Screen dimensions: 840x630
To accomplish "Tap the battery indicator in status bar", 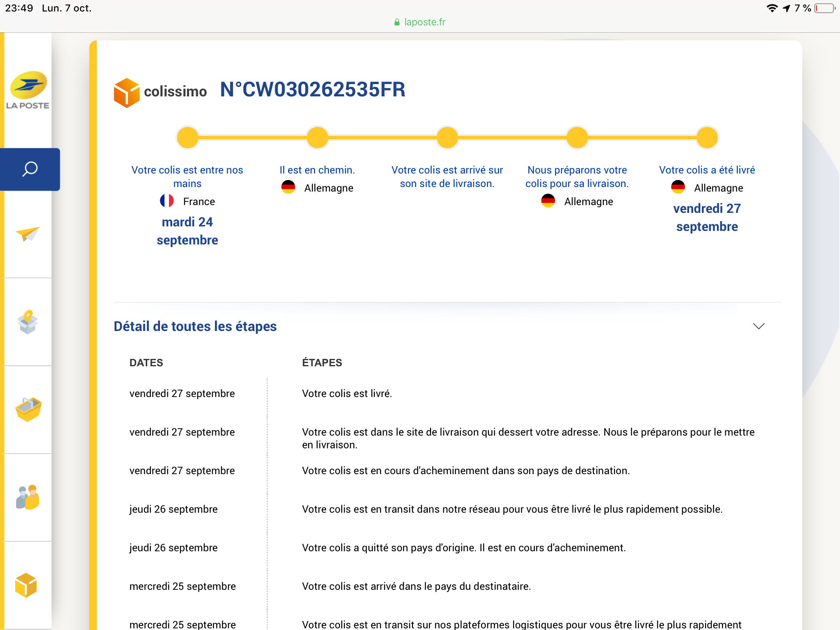I will coord(824,8).
